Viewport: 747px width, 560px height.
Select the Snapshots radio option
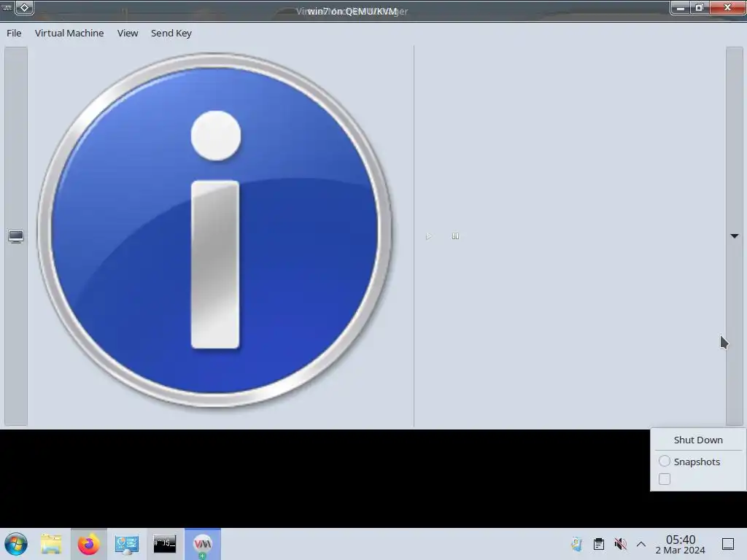[665, 461]
